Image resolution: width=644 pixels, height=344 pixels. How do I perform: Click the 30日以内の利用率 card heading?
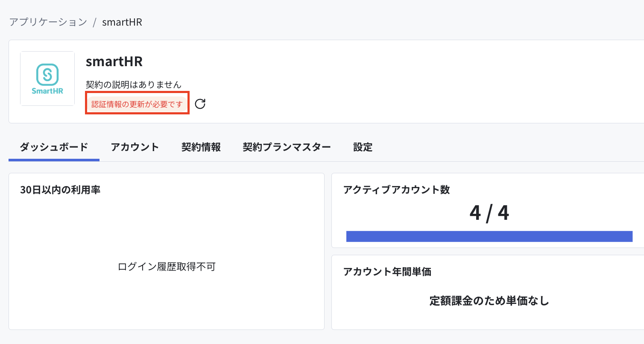(x=60, y=190)
